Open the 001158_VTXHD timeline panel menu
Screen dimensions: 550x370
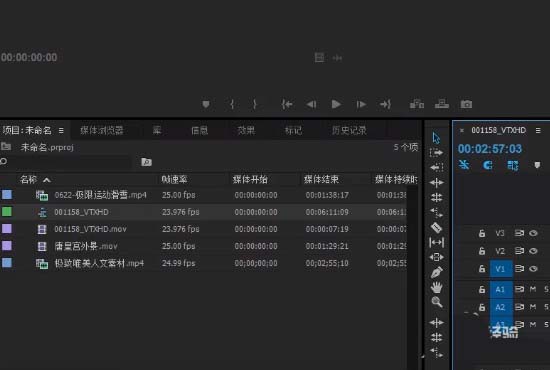click(538, 130)
